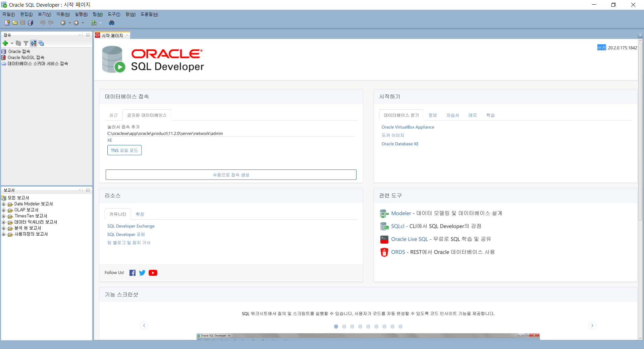The height and width of the screenshot is (349, 644).
Task: Click the ORDS shield icon
Action: tap(384, 252)
